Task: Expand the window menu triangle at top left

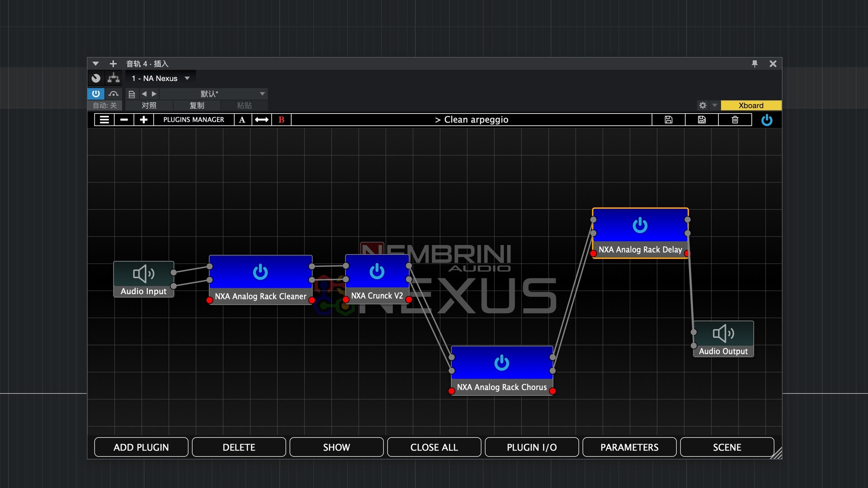Action: point(95,64)
